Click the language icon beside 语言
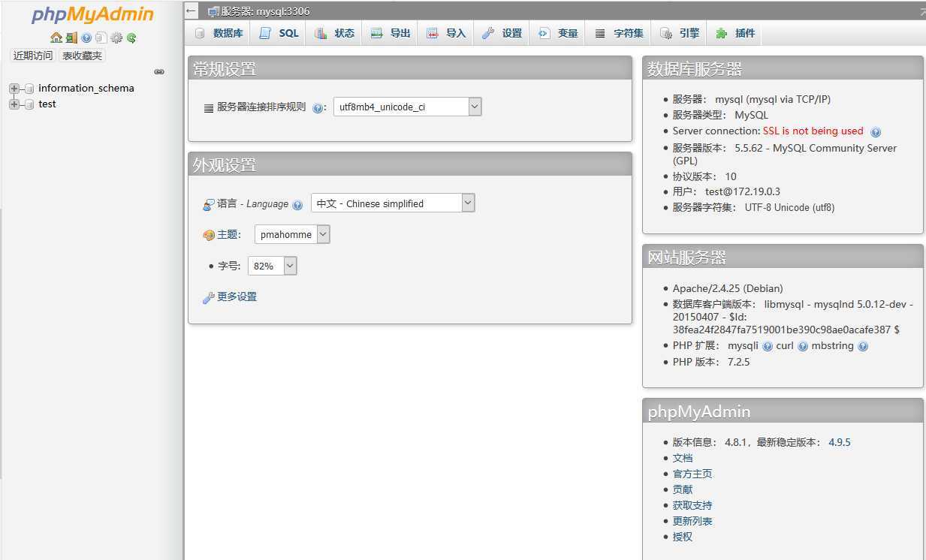The width and height of the screenshot is (926, 560). 209,204
